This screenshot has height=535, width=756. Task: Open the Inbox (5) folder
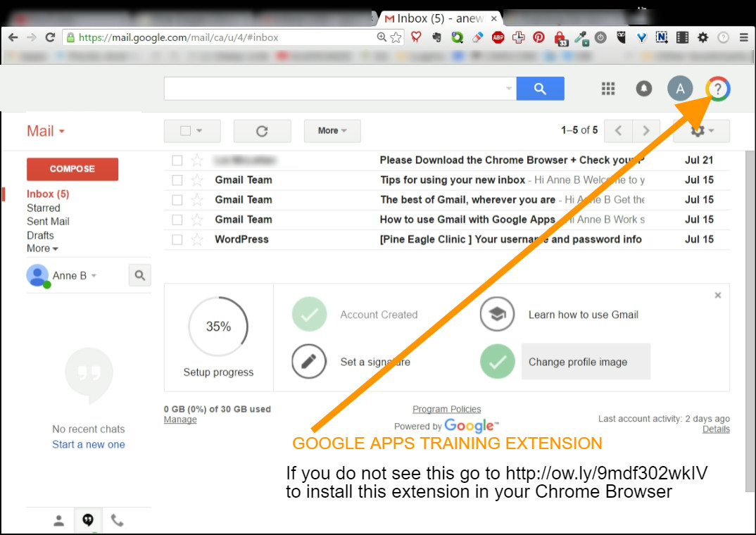click(48, 194)
